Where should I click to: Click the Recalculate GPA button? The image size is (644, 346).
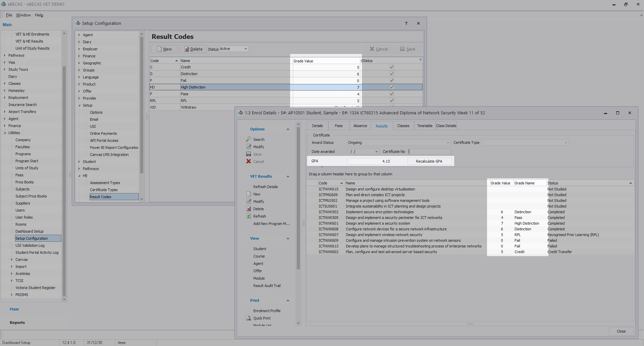429,161
